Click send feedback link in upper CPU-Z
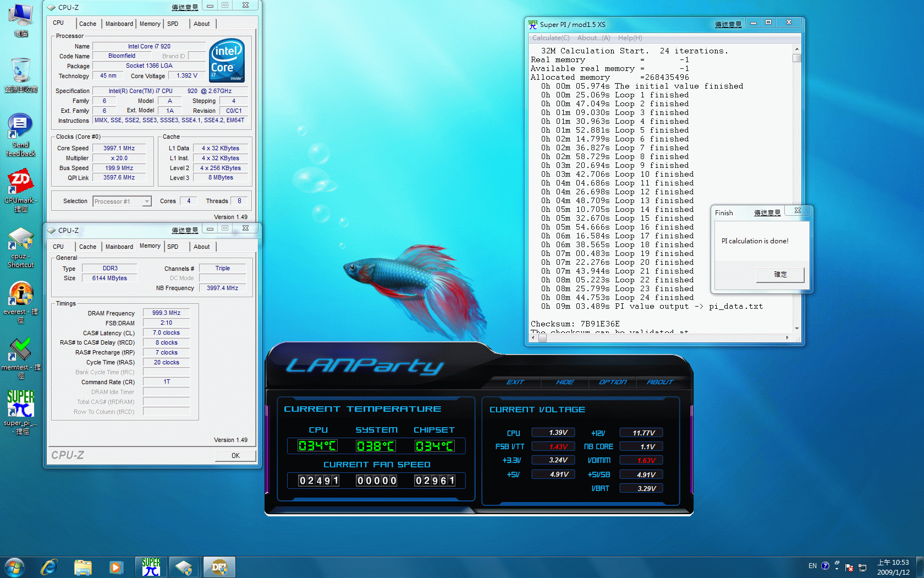Image resolution: width=924 pixels, height=578 pixels. tap(185, 7)
